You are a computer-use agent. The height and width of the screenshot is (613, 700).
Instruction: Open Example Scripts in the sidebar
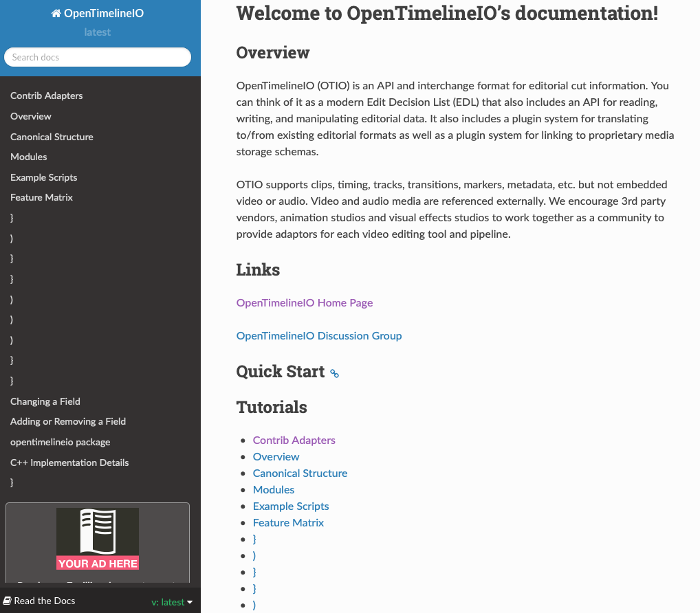tap(44, 177)
